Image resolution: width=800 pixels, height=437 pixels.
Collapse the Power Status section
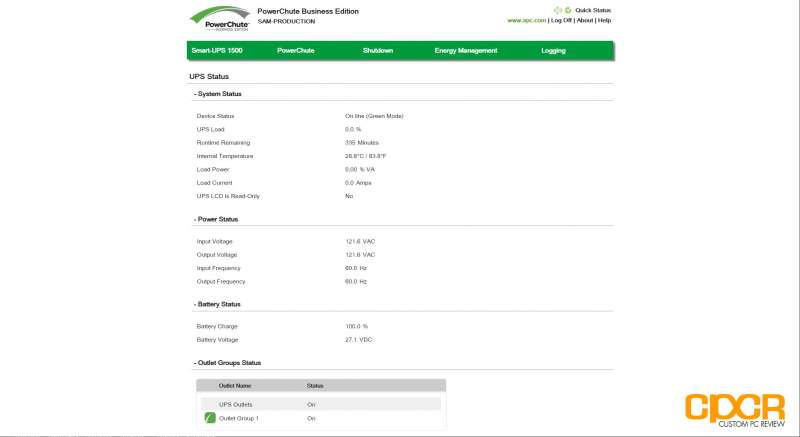pos(216,219)
